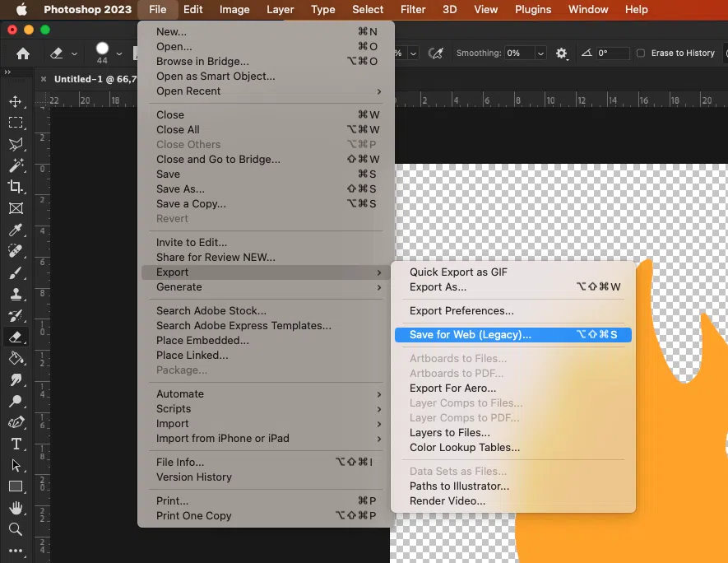This screenshot has height=563, width=728.
Task: Expand the collapsed toolbar double-arrow
Action: tap(7, 72)
